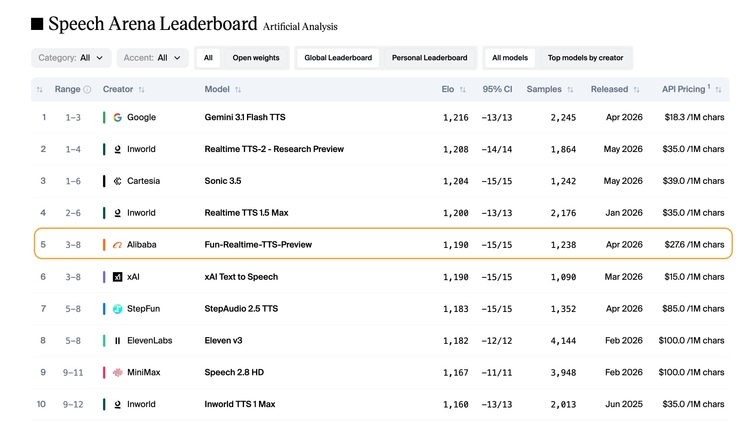Viewport: 750px width, 423px height.
Task: Open Fun-Realtime-TTS-Preview model entry
Action: [x=258, y=245]
